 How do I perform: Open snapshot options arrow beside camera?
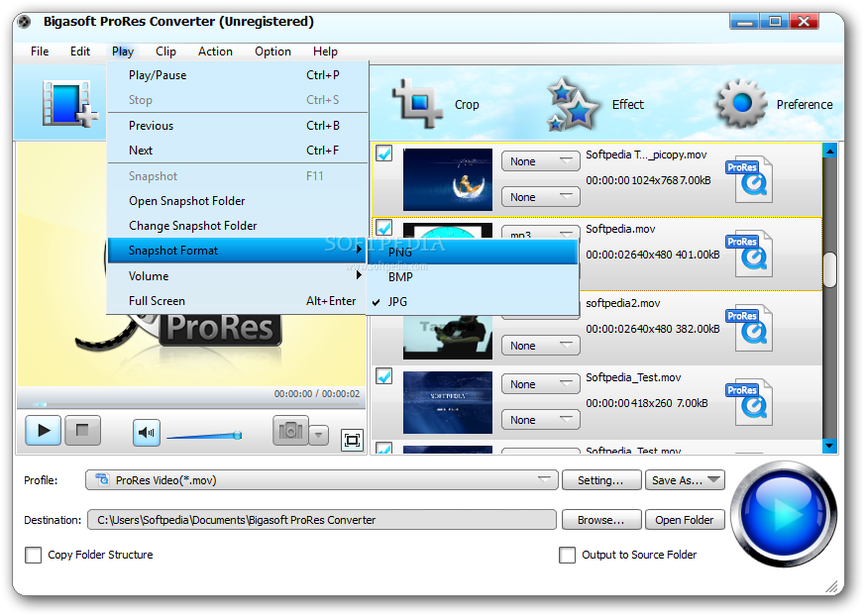pos(318,435)
